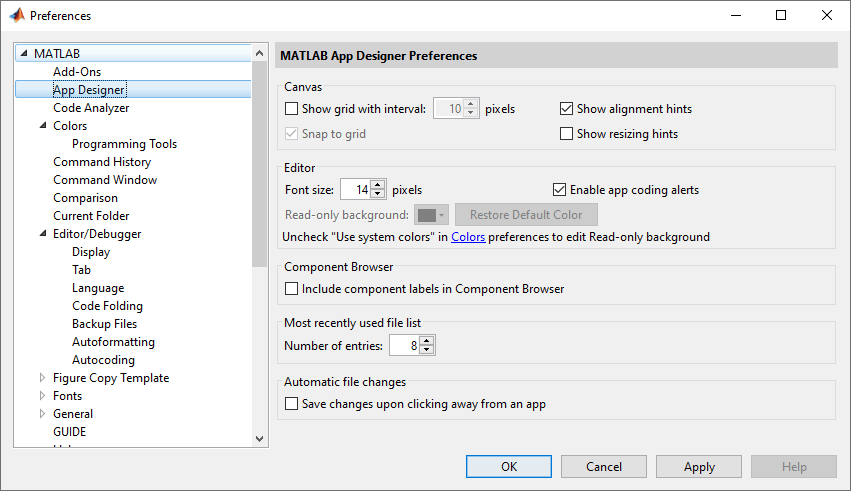Open the Colors preferences link
This screenshot has height=491, width=851.
tap(468, 237)
